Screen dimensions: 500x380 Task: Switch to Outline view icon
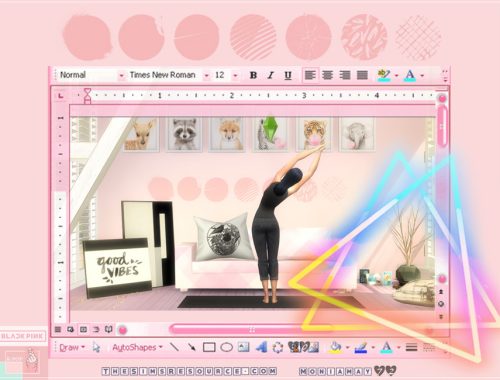pos(96,329)
